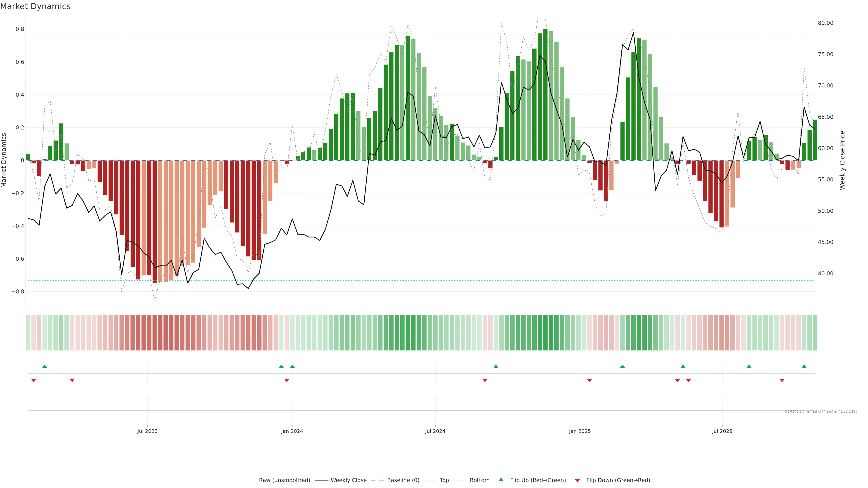Image resolution: width=868 pixels, height=488 pixels.
Task: Click the last green flip-up triangle marker
Action: pyautogui.click(x=804, y=366)
